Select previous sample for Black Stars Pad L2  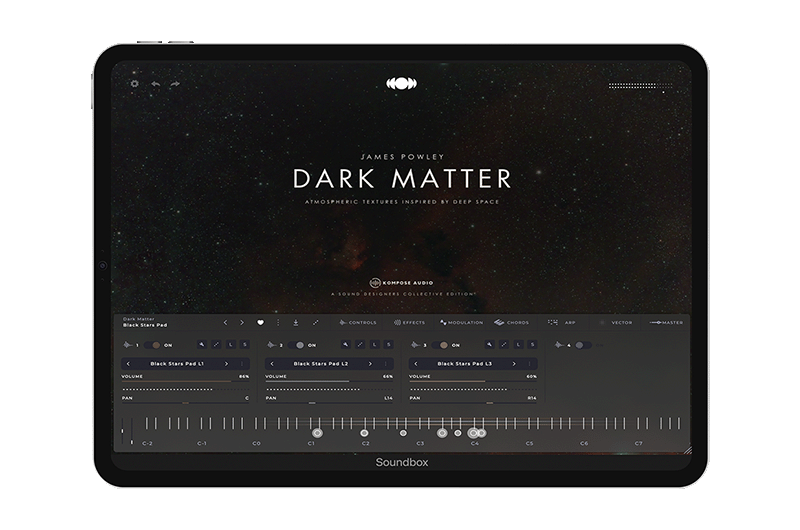pyautogui.click(x=272, y=364)
